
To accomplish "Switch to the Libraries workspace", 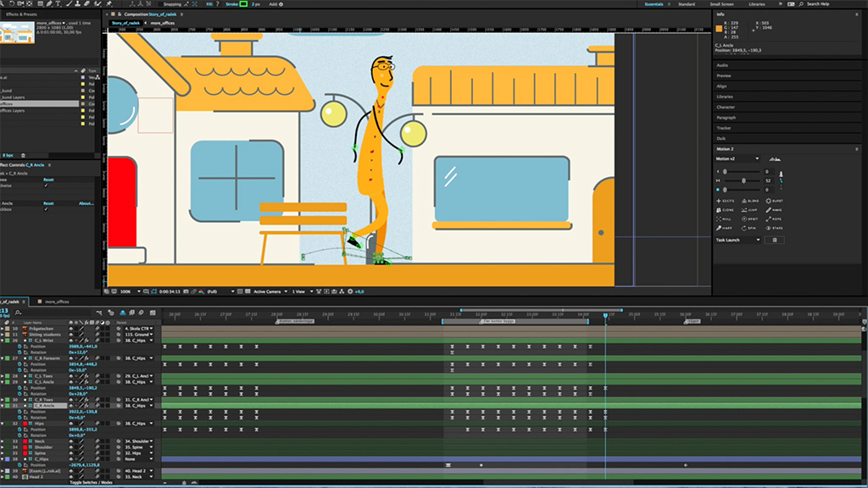I will (757, 4).
